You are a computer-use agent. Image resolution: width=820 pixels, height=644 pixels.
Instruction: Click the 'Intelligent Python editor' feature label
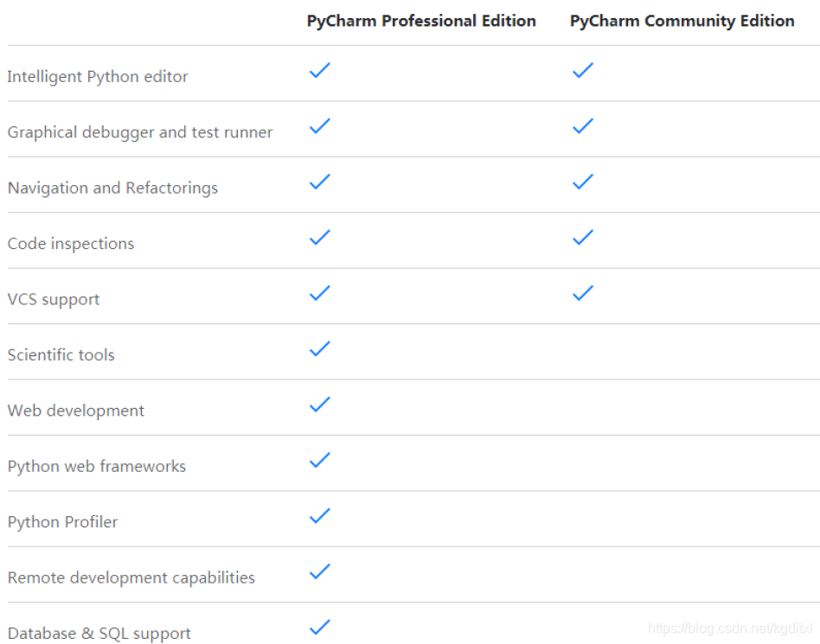click(98, 77)
